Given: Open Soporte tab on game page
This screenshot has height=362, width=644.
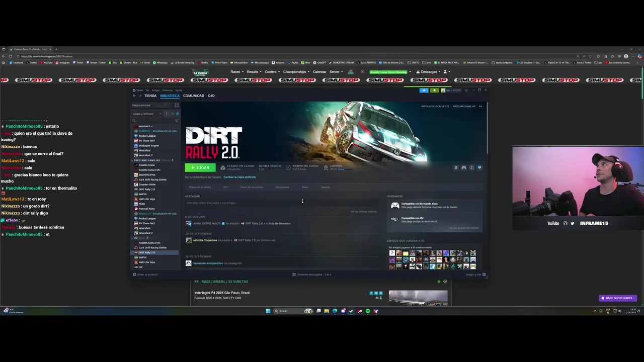Looking at the screenshot, I should tap(326, 187).
